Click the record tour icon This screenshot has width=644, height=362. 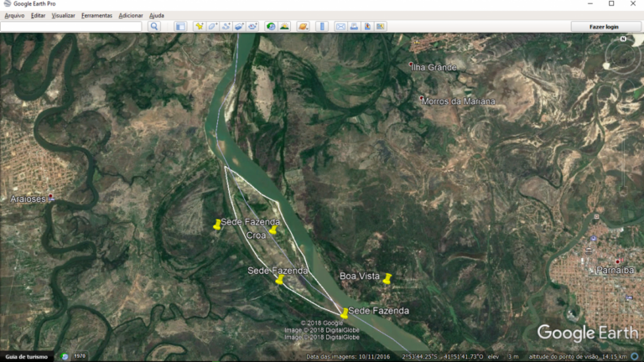(252, 27)
